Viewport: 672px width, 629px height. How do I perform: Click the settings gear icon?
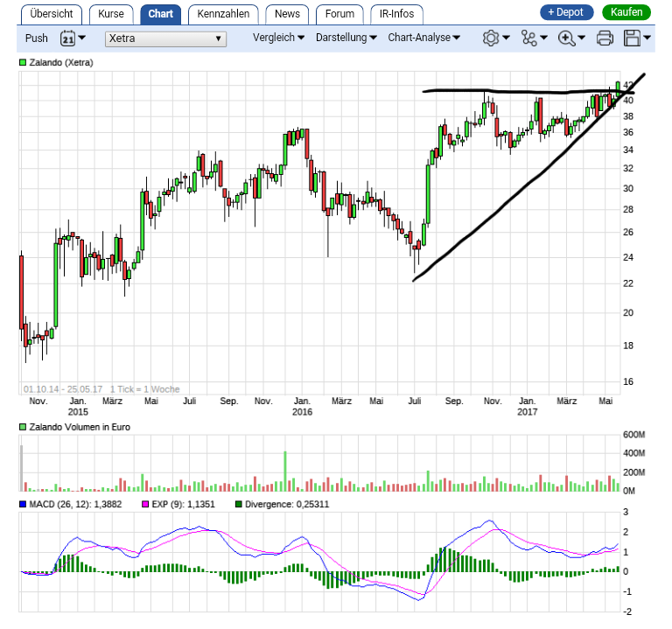coord(491,38)
